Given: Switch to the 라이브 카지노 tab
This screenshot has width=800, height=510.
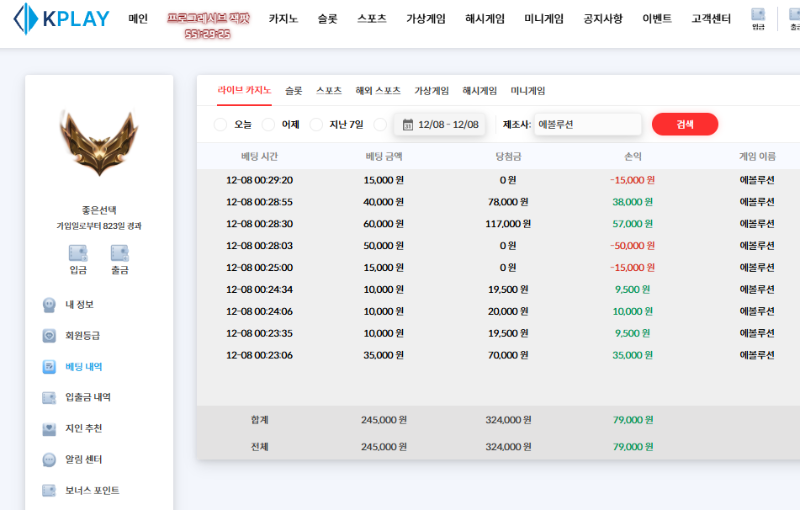Looking at the screenshot, I should click(x=244, y=90).
